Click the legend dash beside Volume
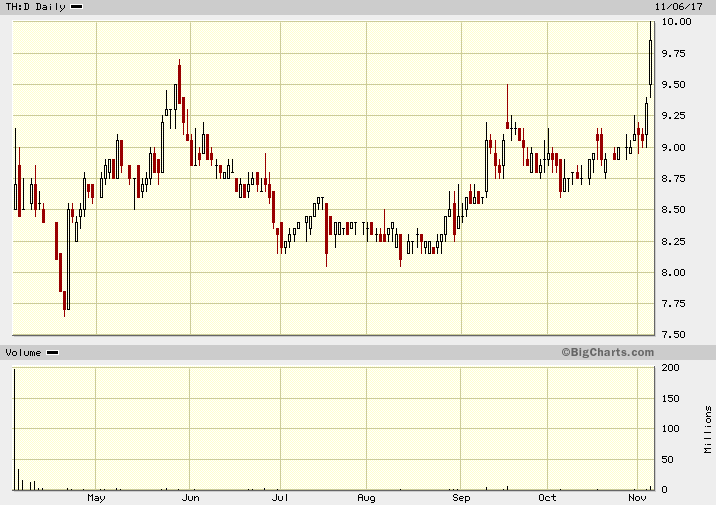 click(x=53, y=352)
